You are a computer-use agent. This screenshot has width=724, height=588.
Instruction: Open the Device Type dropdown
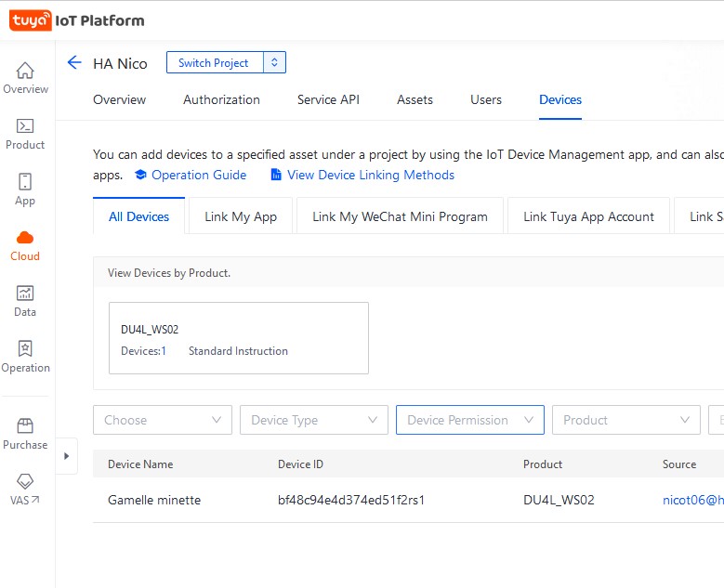(x=314, y=420)
